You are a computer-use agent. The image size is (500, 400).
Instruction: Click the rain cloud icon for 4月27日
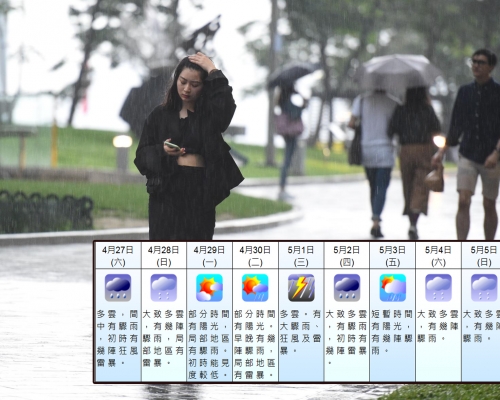(x=118, y=288)
